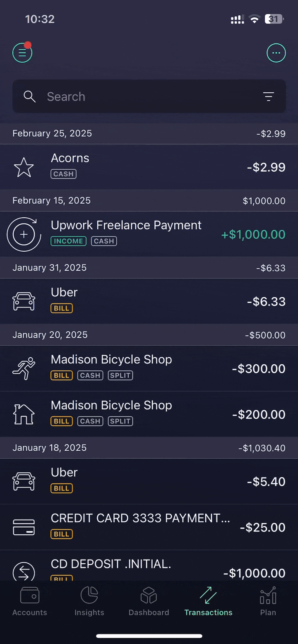Tap the credit card icon for CREDIT CARD 3333

[x=24, y=527]
